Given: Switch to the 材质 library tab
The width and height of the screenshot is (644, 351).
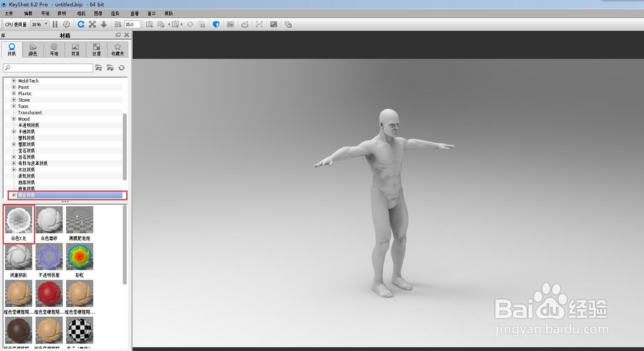Looking at the screenshot, I should click(x=12, y=49).
